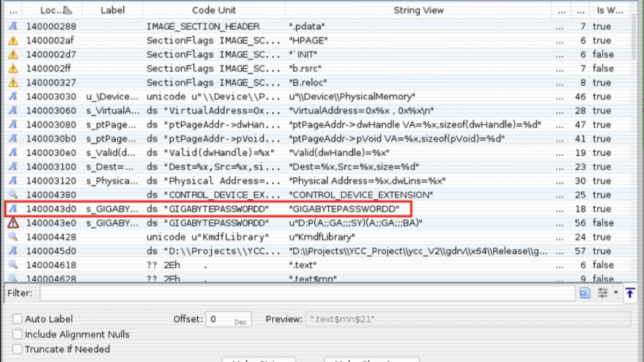Select the \Device\PhysicalMemory string cell
Viewport: 644px width, 362px height.
tap(352, 97)
